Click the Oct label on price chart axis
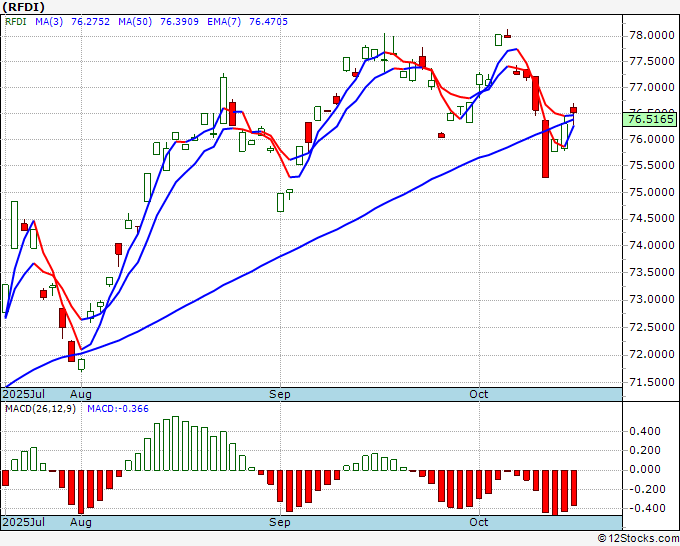This screenshot has height=546, width=680. click(479, 394)
